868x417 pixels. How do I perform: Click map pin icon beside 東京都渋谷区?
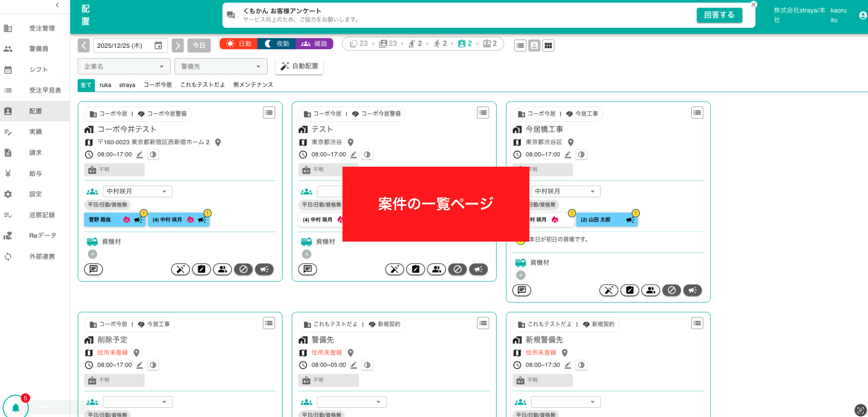(570, 143)
